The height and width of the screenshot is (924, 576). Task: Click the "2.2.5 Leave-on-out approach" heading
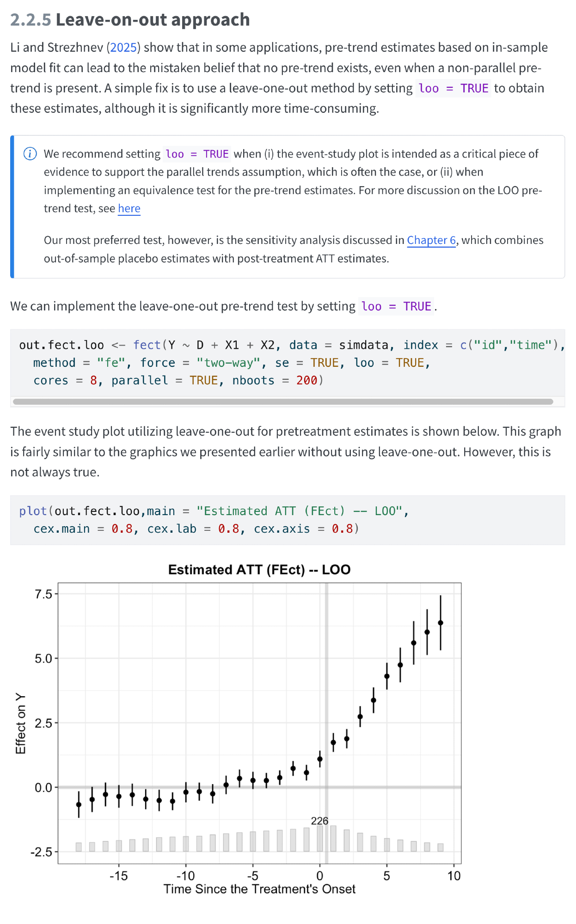pyautogui.click(x=130, y=20)
